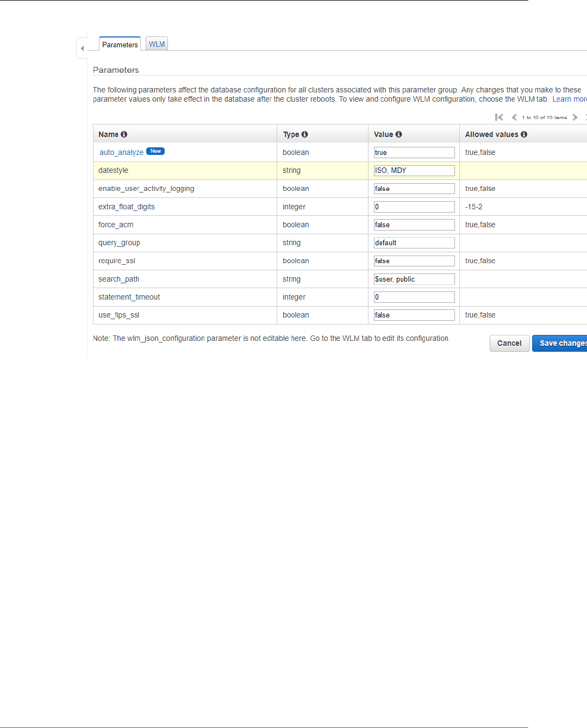Click the Allowed values info icon
The height and width of the screenshot is (728, 587).
click(x=524, y=134)
